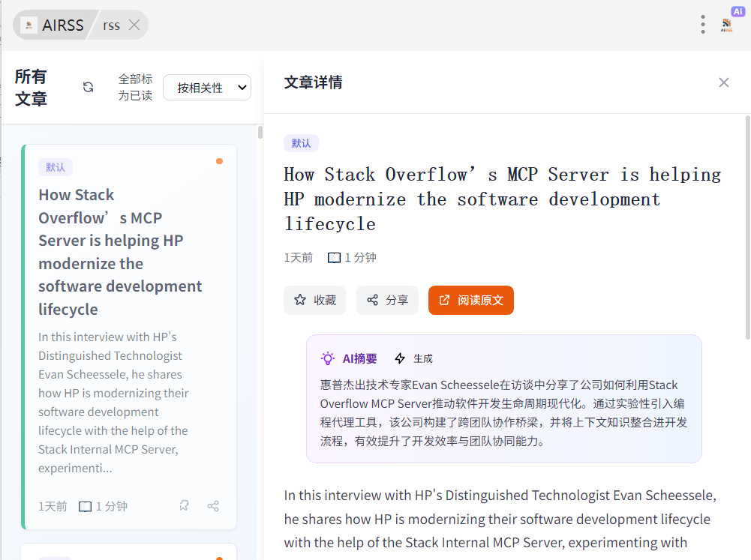Screen dimensions: 751x560
Task: Favorite article with 收藏 button
Action: 314,300
